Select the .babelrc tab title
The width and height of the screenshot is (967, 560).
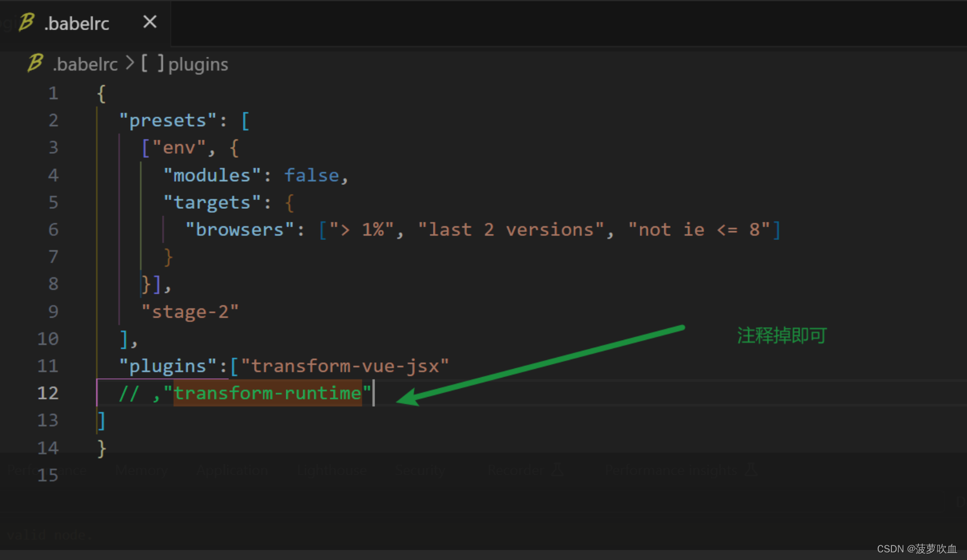click(x=77, y=23)
